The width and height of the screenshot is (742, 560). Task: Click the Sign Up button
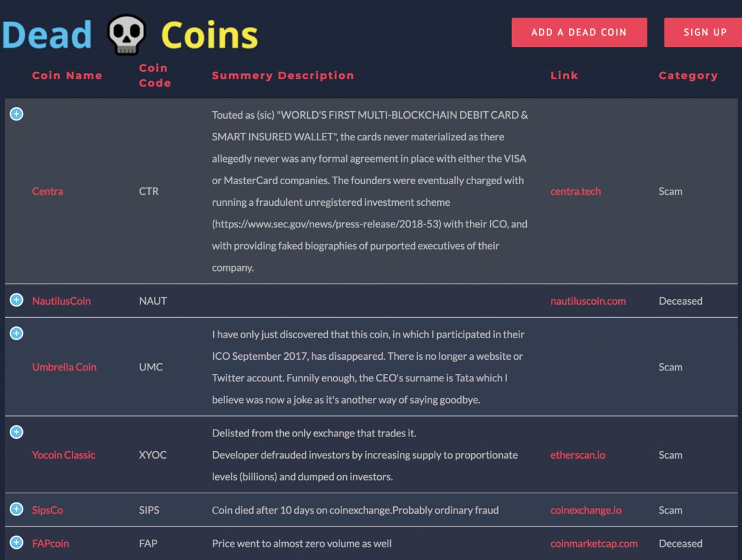coord(703,32)
